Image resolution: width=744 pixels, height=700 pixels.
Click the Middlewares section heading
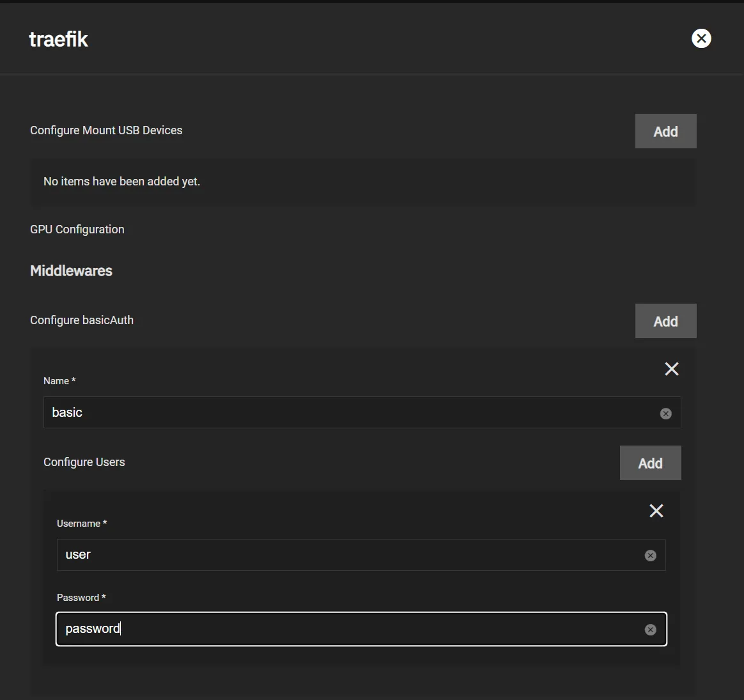click(71, 270)
